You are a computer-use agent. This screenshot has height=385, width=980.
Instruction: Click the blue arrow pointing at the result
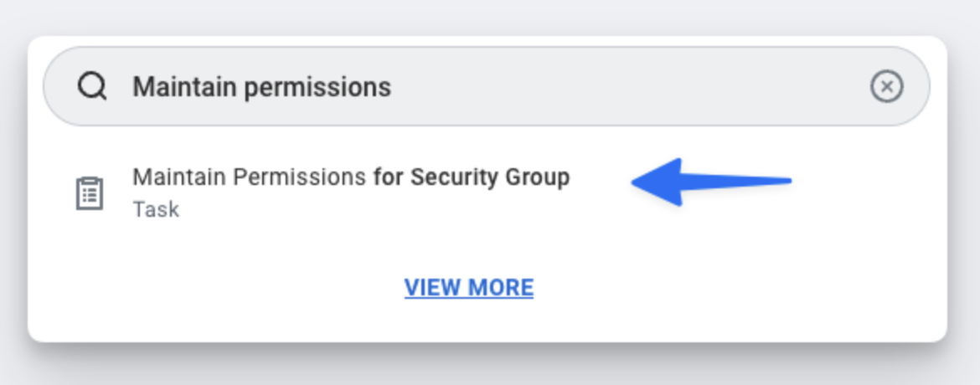(x=710, y=182)
